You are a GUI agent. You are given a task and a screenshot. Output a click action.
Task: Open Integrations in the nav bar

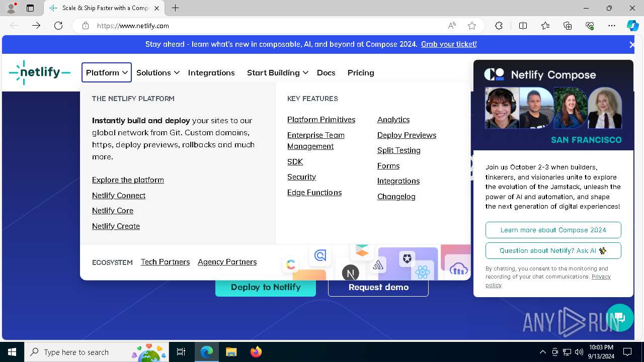[211, 72]
